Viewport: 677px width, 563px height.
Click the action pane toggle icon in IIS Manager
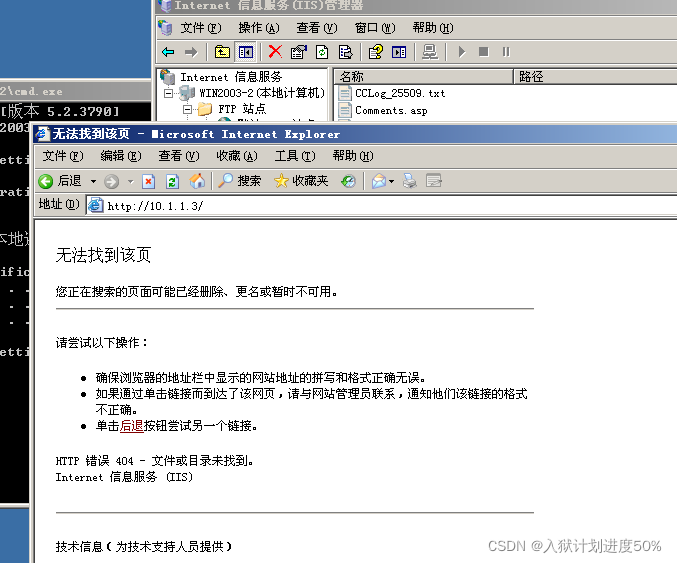(399, 52)
